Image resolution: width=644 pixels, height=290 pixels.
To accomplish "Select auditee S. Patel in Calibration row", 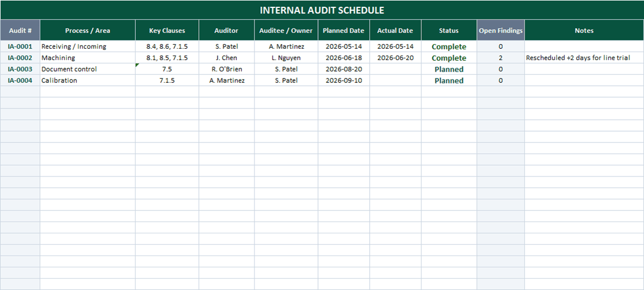I will point(286,81).
